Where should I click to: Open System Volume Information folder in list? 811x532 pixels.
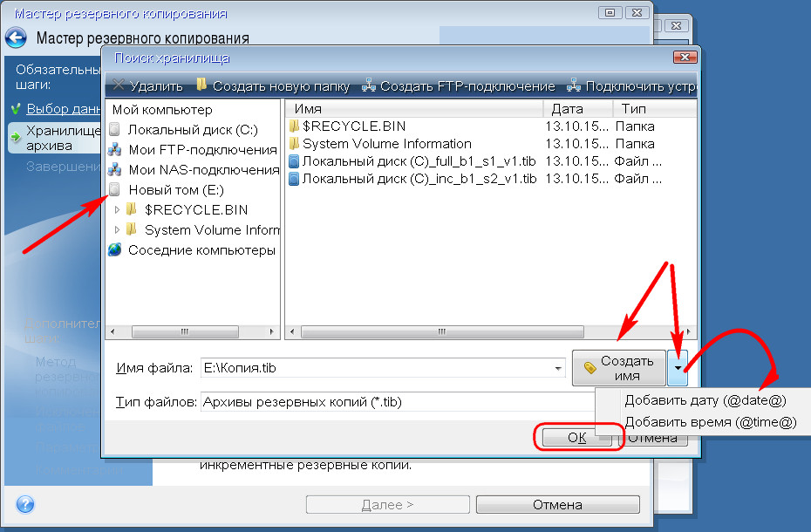[386, 144]
